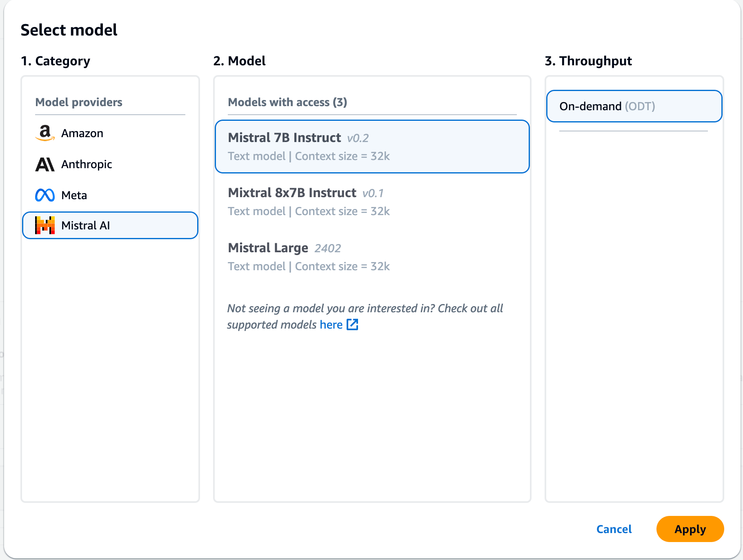Choose the Mixtral 8x7B Instruct model
743x560 pixels.
point(292,193)
